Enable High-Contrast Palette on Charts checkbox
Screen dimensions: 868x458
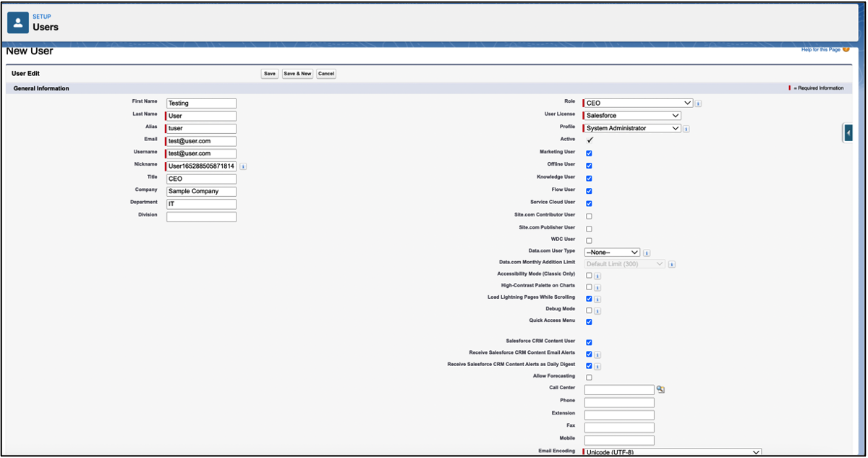589,287
